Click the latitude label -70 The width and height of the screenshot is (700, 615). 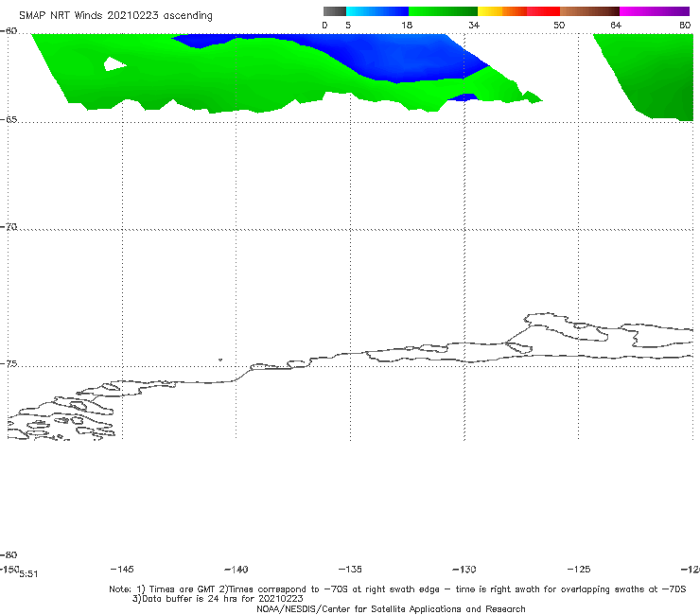click(9, 227)
